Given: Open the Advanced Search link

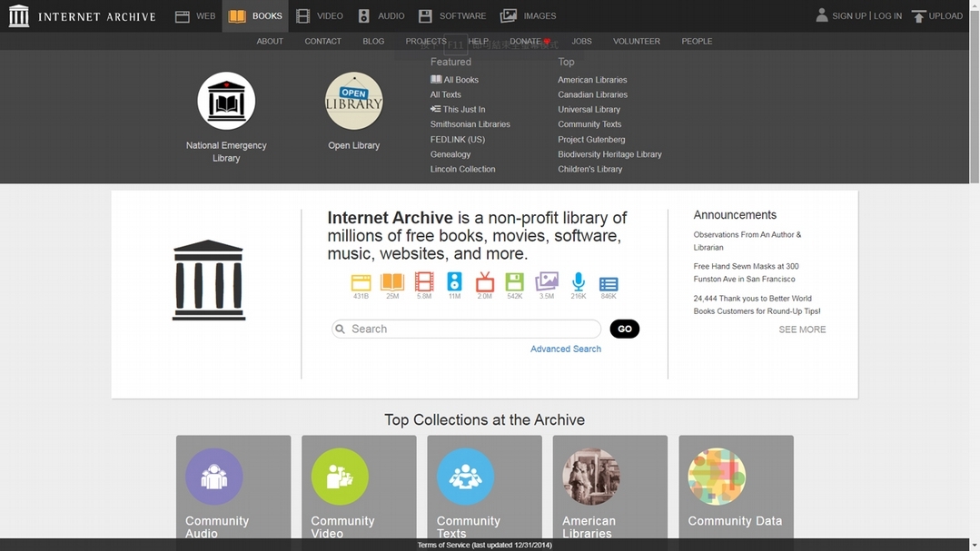Looking at the screenshot, I should (566, 349).
